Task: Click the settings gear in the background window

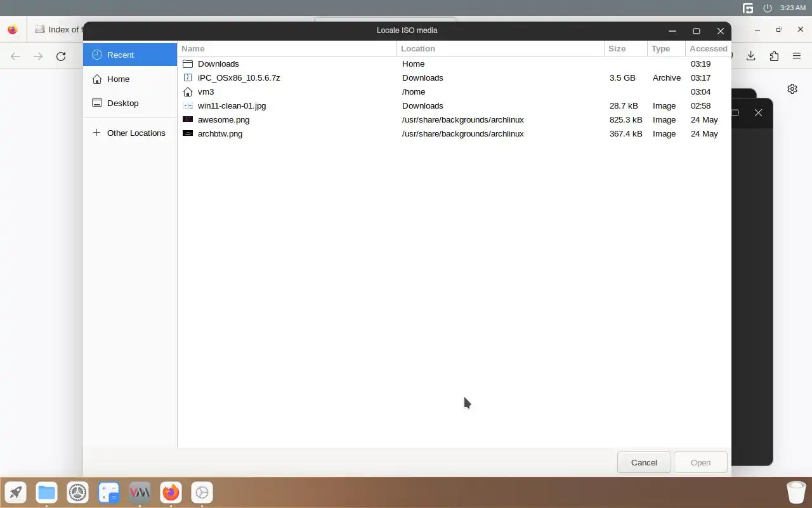Action: tap(792, 89)
